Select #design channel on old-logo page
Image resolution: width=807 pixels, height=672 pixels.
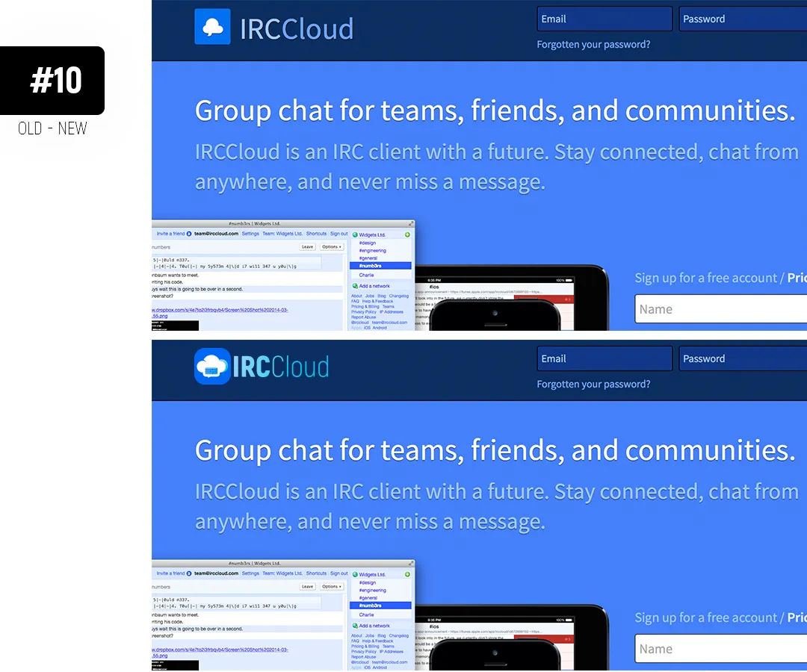point(368,243)
